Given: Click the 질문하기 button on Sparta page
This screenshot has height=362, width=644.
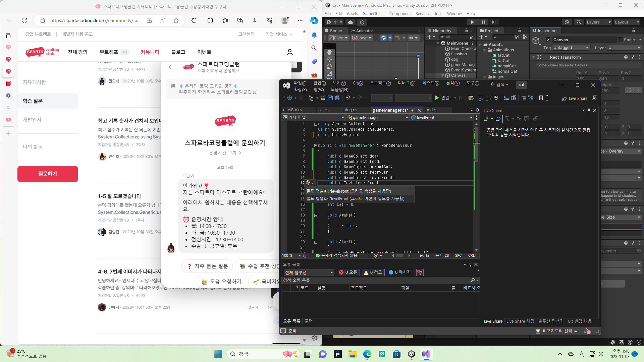Looking at the screenshot, I should coord(48,174).
